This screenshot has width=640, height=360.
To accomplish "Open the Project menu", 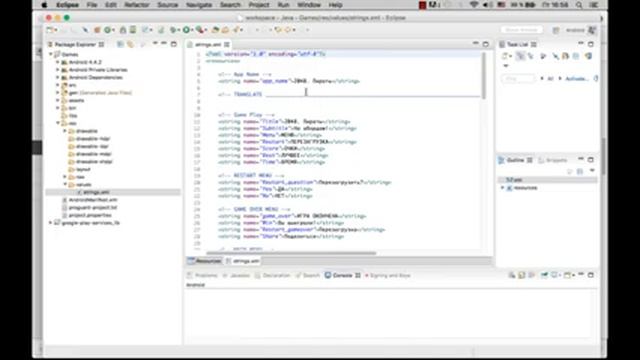I will [259, 5].
